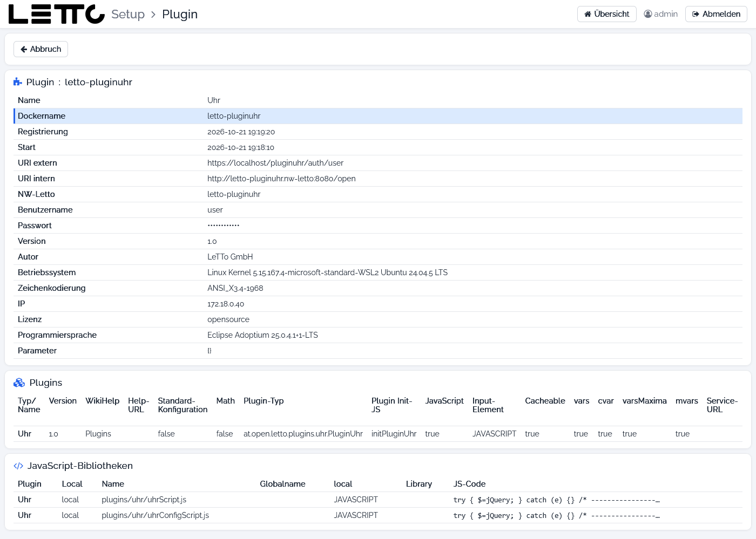This screenshot has height=539, width=756.
Task: Click the Autor value LeTTo GmbH
Action: (230, 257)
